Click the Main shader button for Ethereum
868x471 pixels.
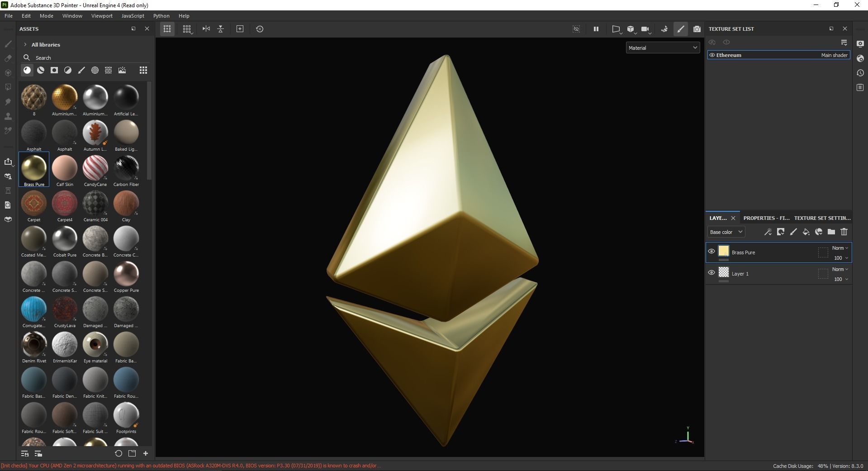click(834, 55)
